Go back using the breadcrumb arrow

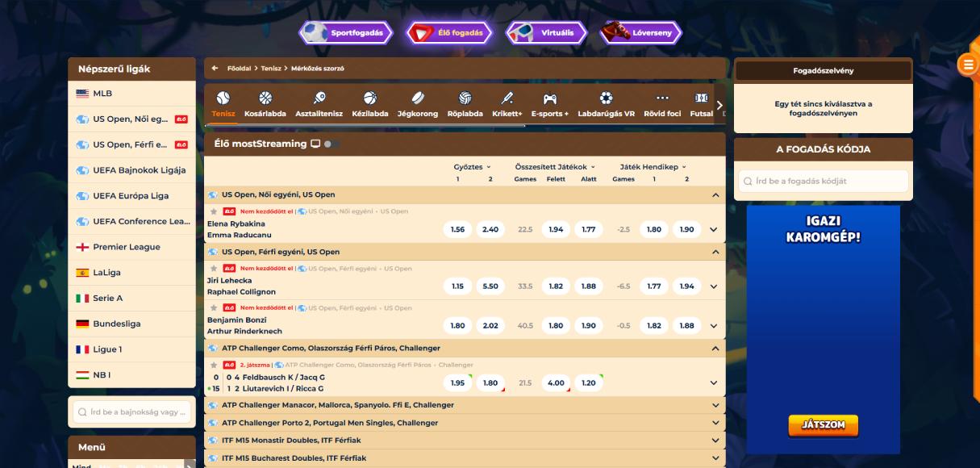[215, 69]
